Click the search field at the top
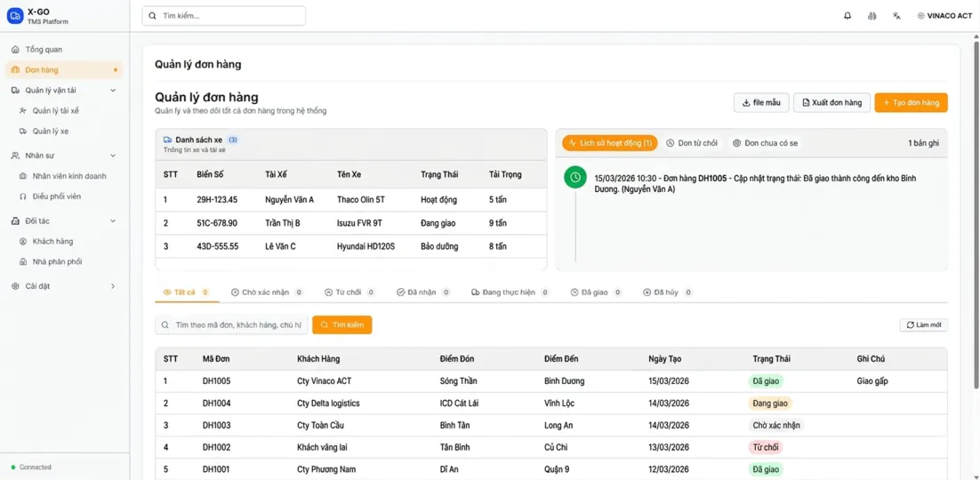The width and height of the screenshot is (980, 480). pos(224,16)
